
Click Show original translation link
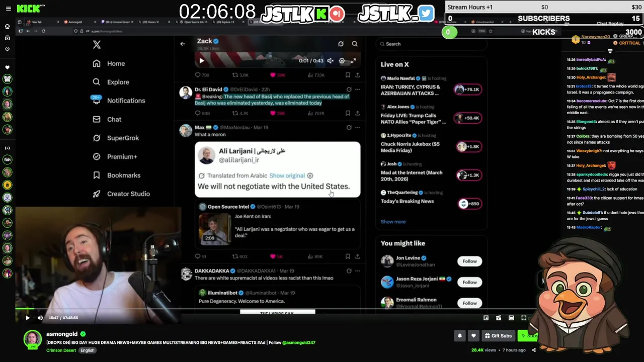(287, 175)
